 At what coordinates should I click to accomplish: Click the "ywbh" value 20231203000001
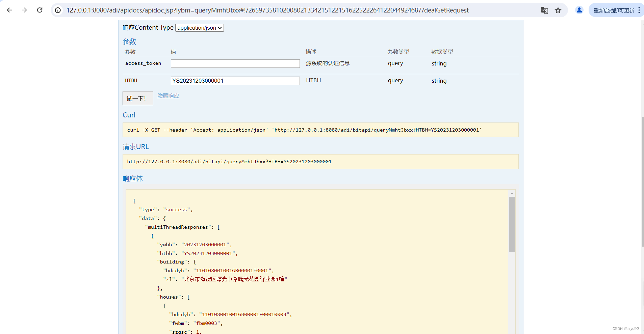[205, 245]
